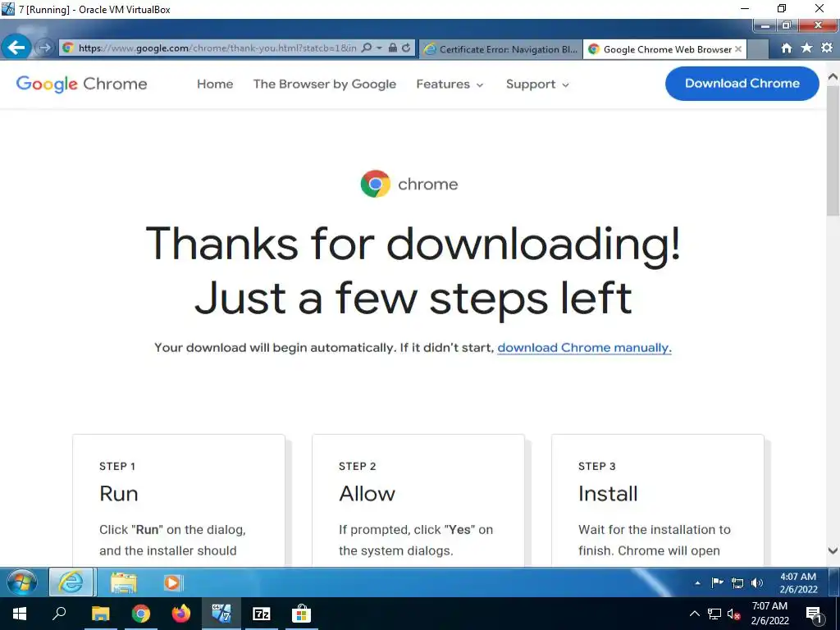Open Windows Explorer folder in Windows 7 taskbar

(124, 582)
